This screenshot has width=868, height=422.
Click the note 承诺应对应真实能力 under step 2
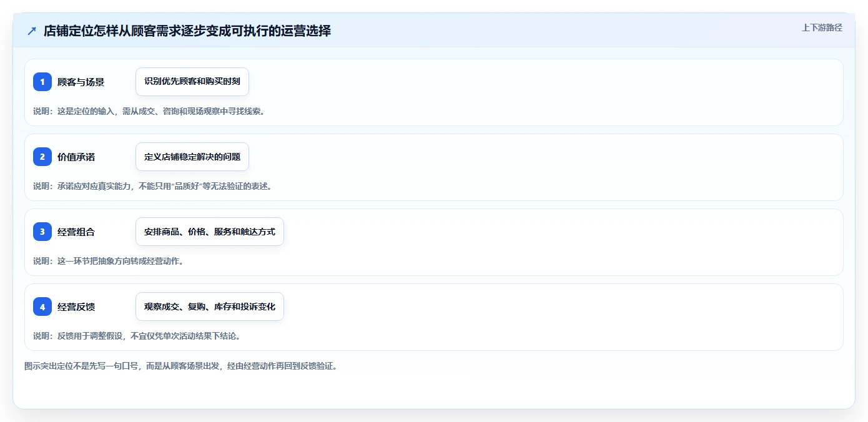152,186
